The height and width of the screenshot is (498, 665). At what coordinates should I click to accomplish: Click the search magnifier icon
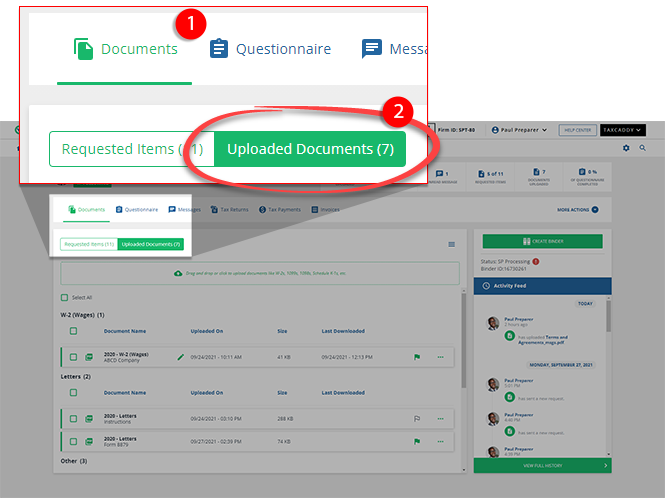[643, 148]
